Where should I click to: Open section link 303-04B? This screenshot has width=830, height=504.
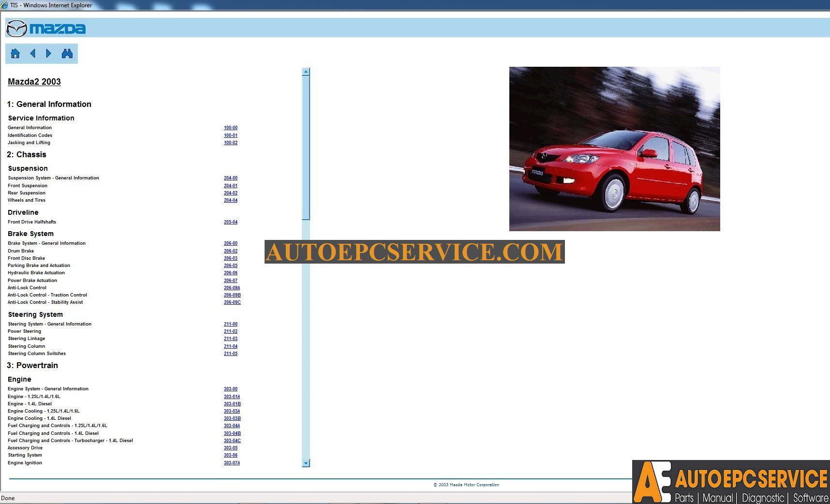(x=232, y=433)
